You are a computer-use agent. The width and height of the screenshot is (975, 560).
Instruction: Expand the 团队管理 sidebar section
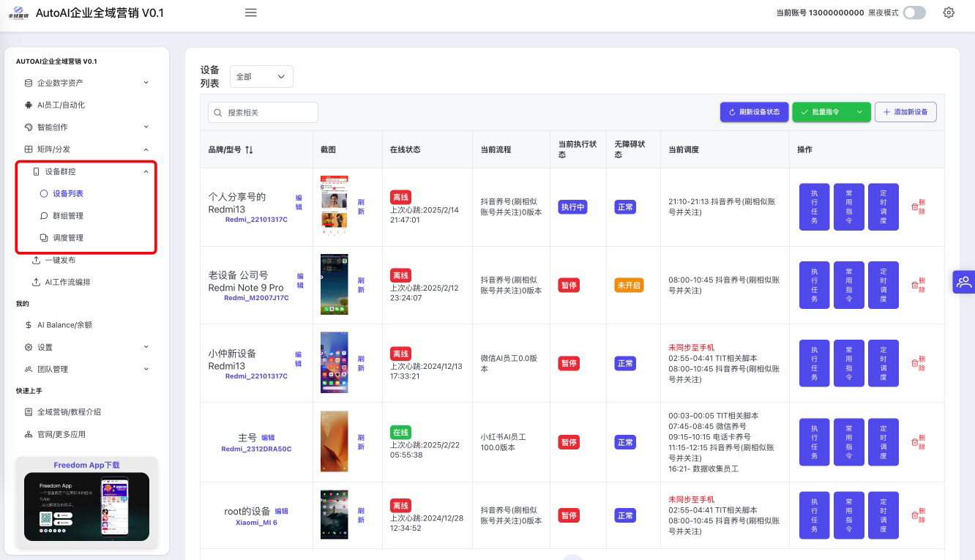87,369
